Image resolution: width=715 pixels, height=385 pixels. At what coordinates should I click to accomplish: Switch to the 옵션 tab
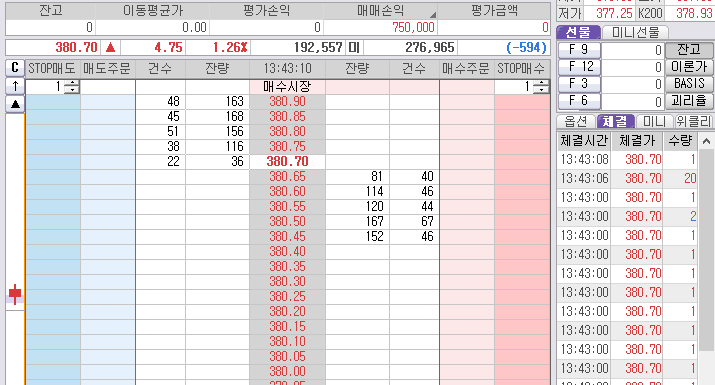click(576, 121)
